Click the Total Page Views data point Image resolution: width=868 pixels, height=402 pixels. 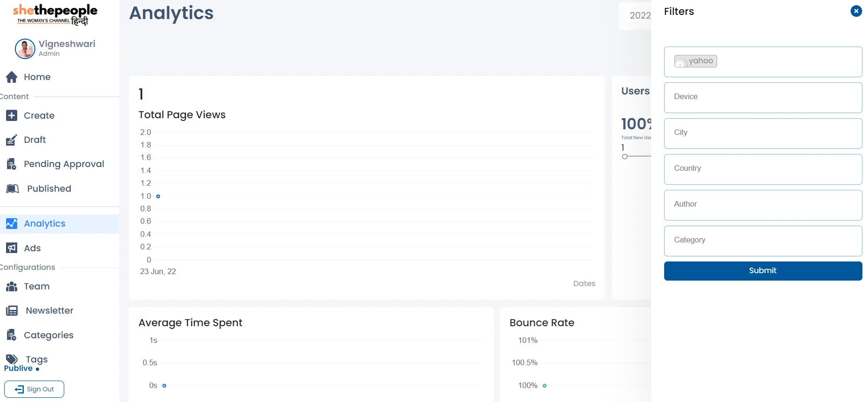click(x=158, y=196)
